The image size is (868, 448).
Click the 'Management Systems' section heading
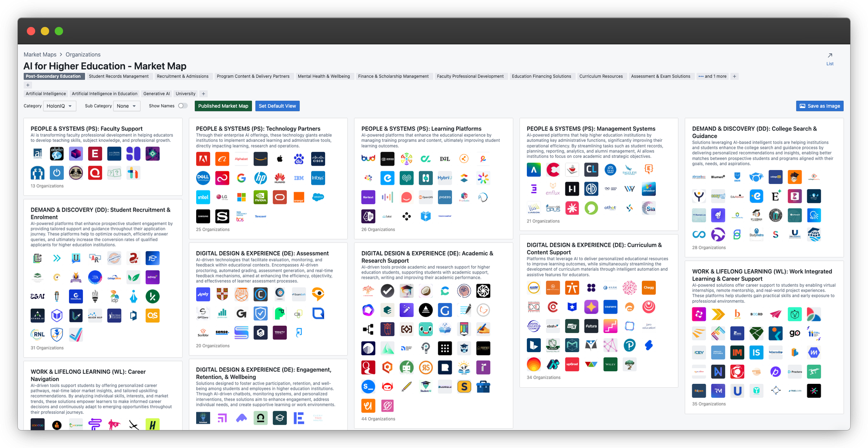[x=591, y=129]
